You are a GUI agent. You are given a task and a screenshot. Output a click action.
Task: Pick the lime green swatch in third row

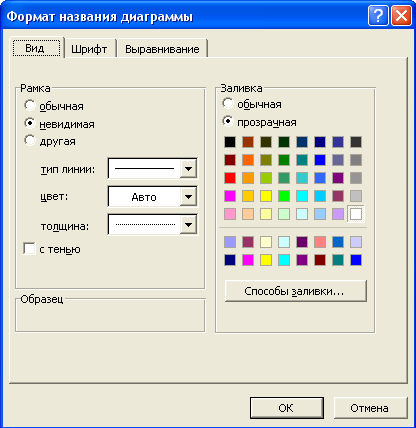click(x=266, y=178)
